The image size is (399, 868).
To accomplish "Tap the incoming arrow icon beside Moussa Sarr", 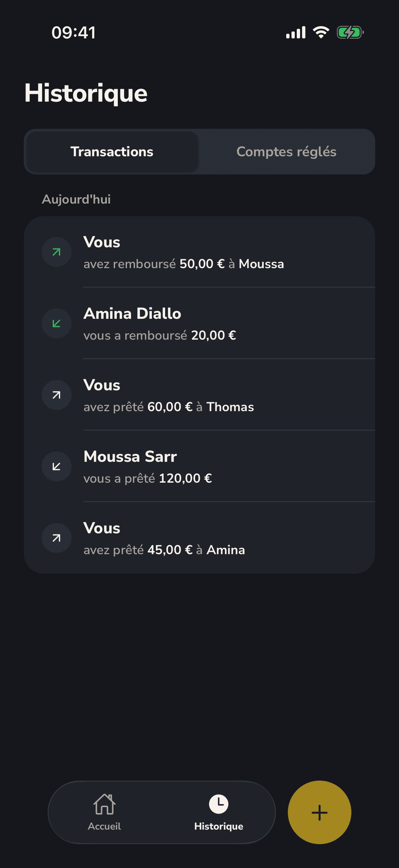I will [x=56, y=466].
